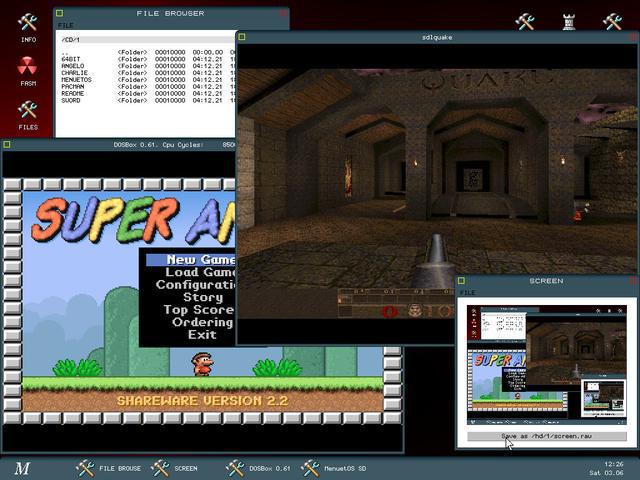Click the chess rook desktop icon

tap(569, 21)
